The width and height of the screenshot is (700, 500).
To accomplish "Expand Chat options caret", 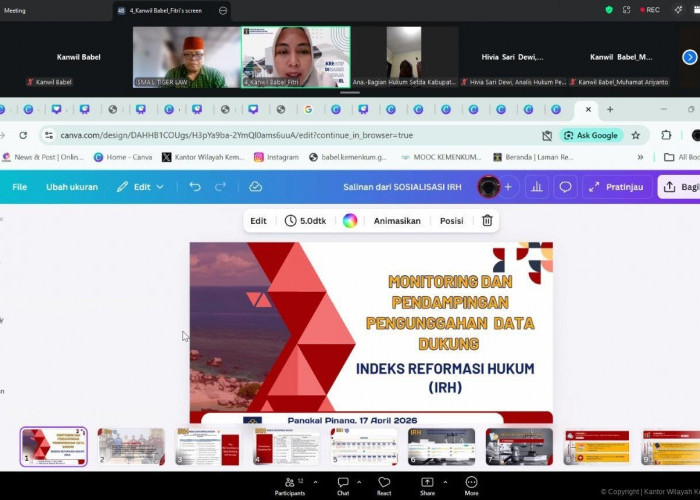I will point(359,482).
